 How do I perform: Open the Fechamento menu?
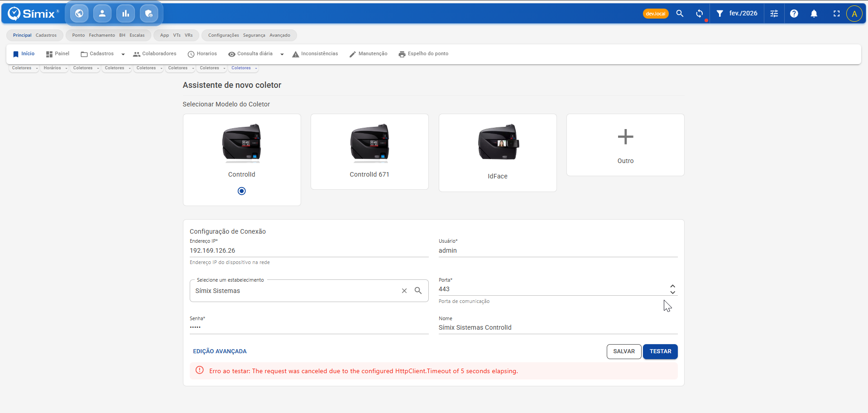coord(102,35)
